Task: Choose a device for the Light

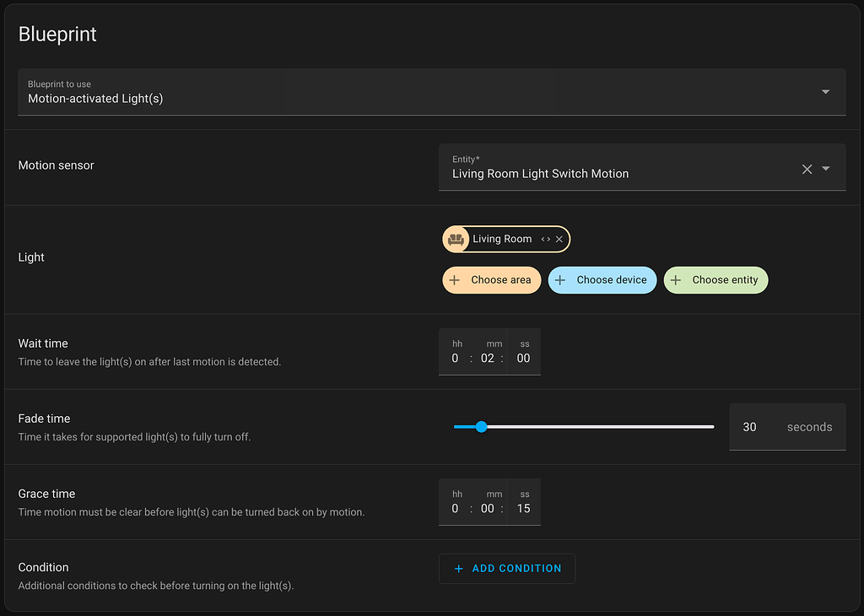Action: (602, 279)
